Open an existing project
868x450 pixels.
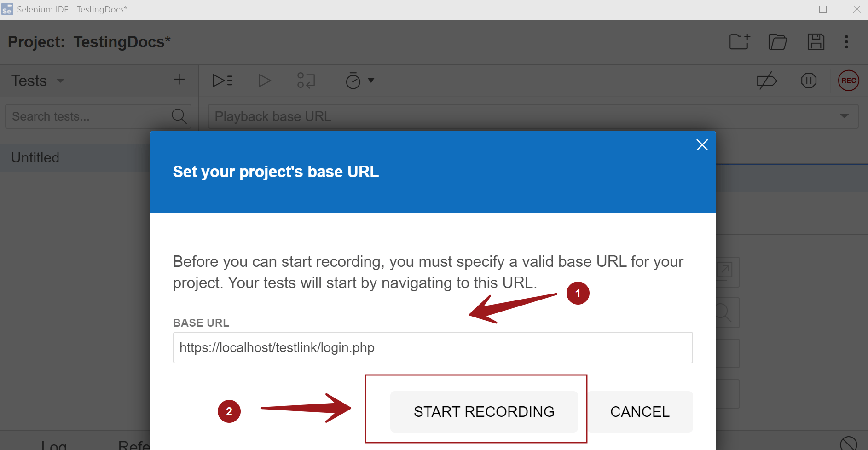click(x=777, y=42)
